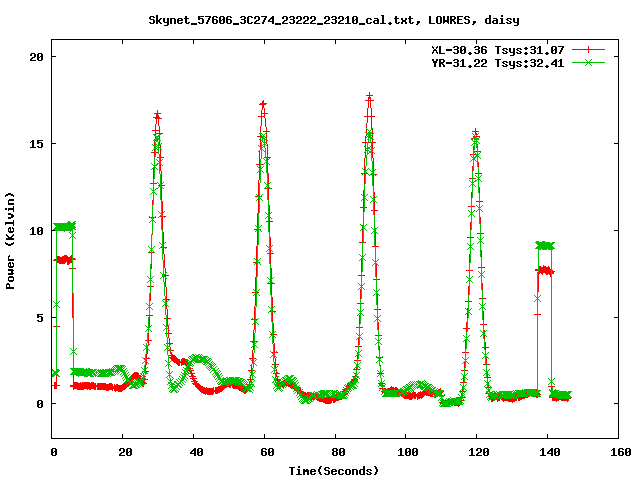
Task: Click the x-axis tick label 160
Action: tap(621, 452)
